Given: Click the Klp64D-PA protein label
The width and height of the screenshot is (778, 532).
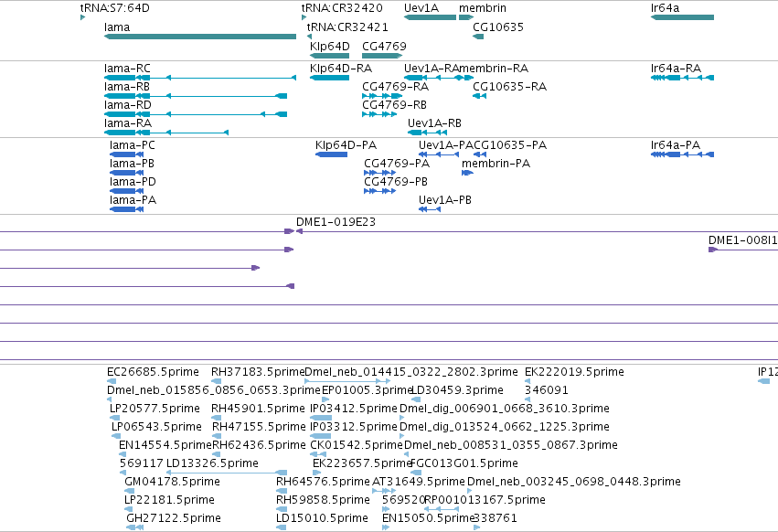Looking at the screenshot, I should (346, 145).
